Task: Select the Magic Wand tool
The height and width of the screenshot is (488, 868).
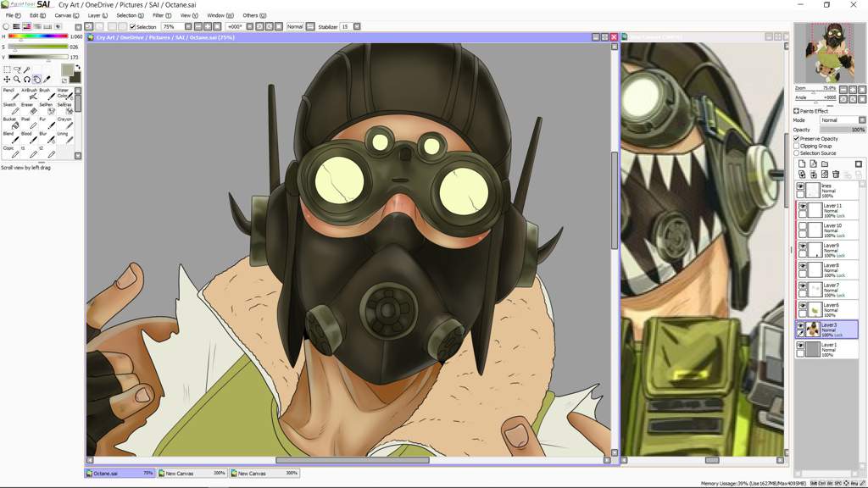Action: coord(26,69)
